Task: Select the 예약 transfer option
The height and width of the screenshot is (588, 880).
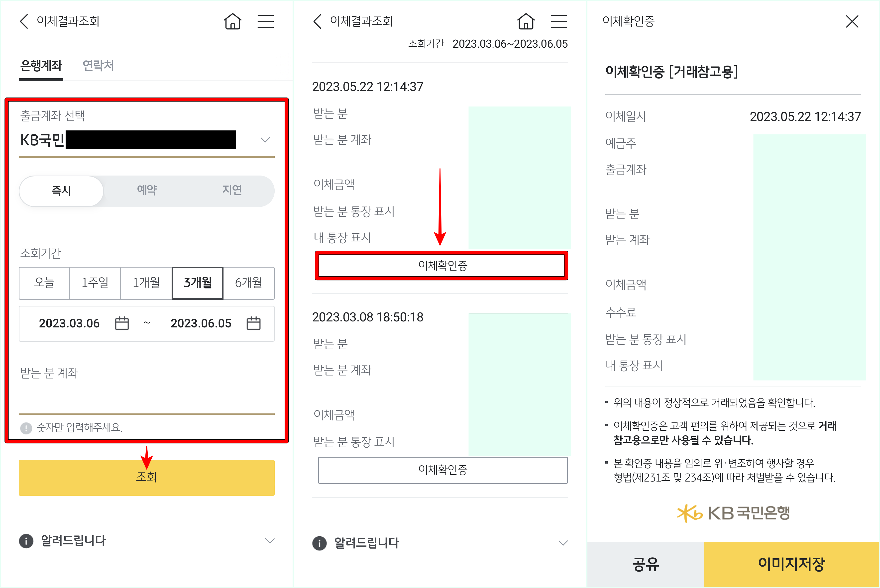Action: pyautogui.click(x=147, y=191)
